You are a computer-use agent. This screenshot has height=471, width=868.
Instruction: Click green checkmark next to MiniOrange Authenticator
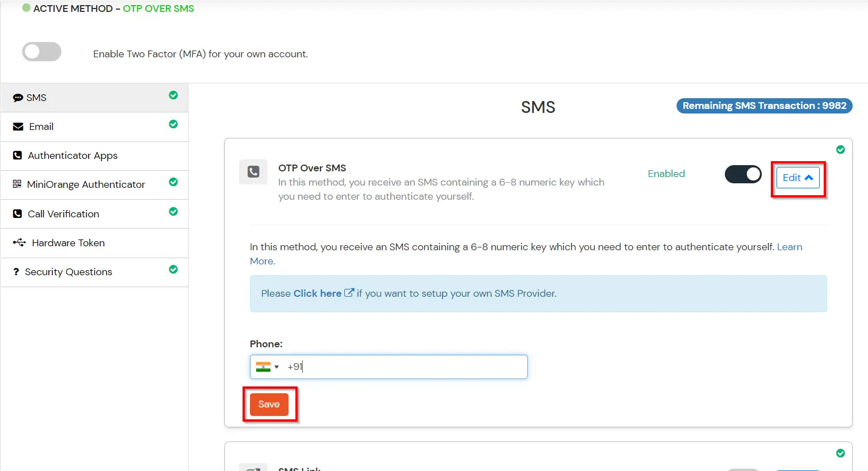(x=173, y=182)
